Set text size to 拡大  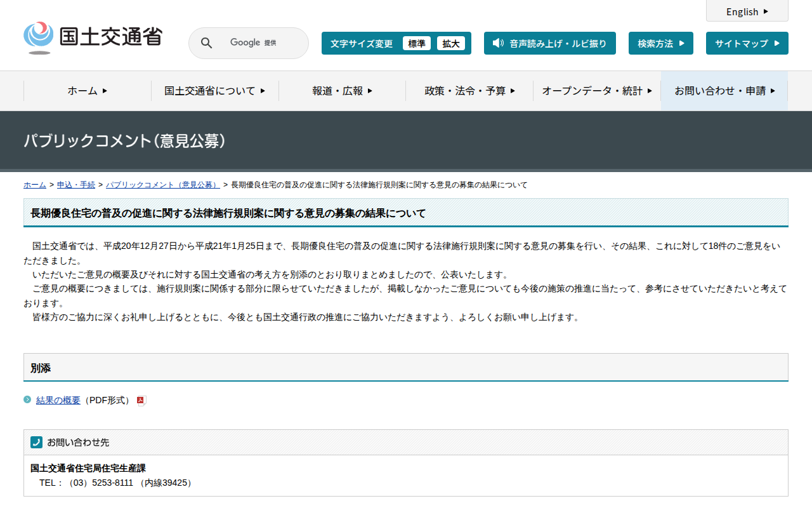point(451,43)
